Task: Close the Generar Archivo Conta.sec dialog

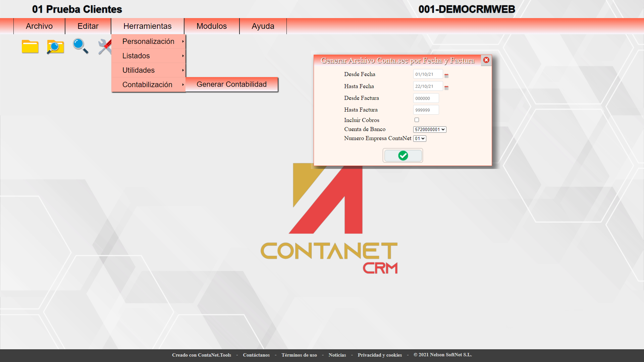Action: (486, 60)
